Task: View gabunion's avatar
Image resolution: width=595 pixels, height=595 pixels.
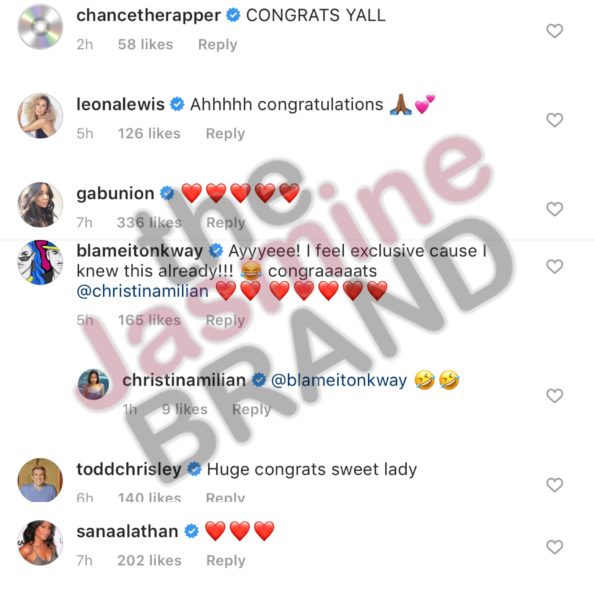Action: tap(40, 205)
